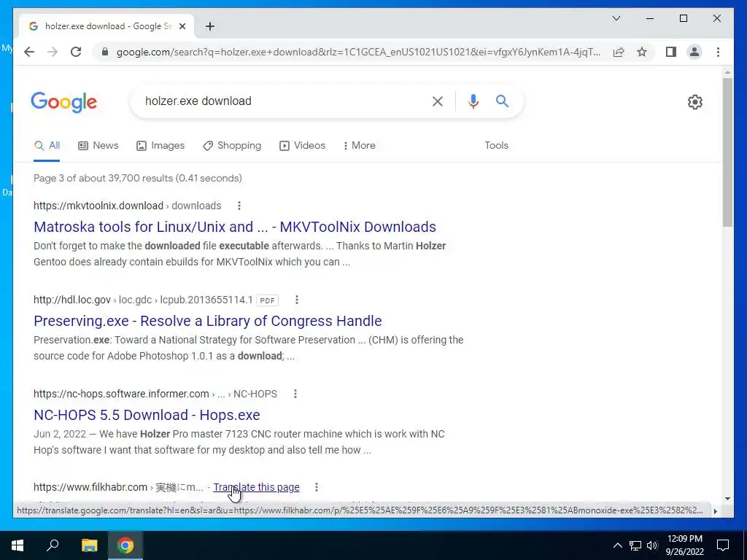
Task: Switch to Shopping results
Action: [232, 146]
